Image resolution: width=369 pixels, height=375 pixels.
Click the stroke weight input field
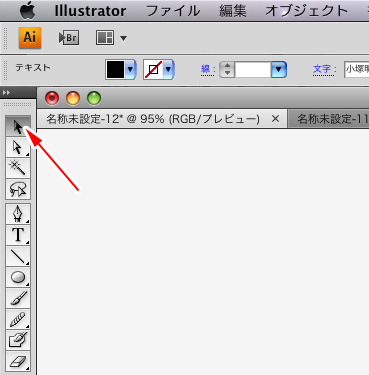click(x=253, y=69)
